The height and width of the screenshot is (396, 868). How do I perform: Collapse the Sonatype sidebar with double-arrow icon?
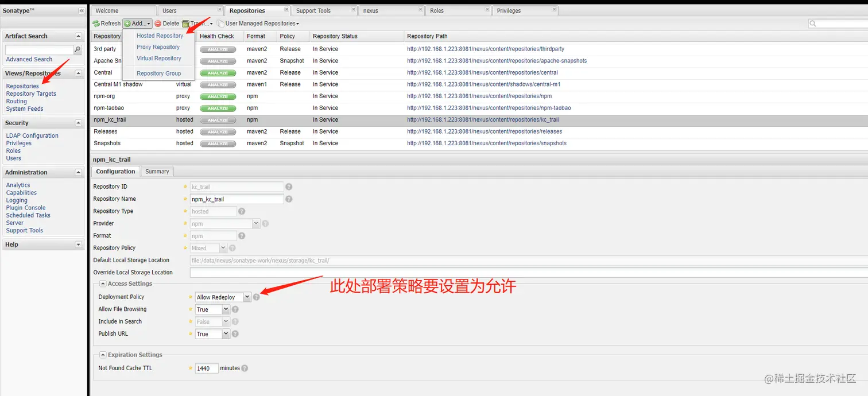[82, 11]
